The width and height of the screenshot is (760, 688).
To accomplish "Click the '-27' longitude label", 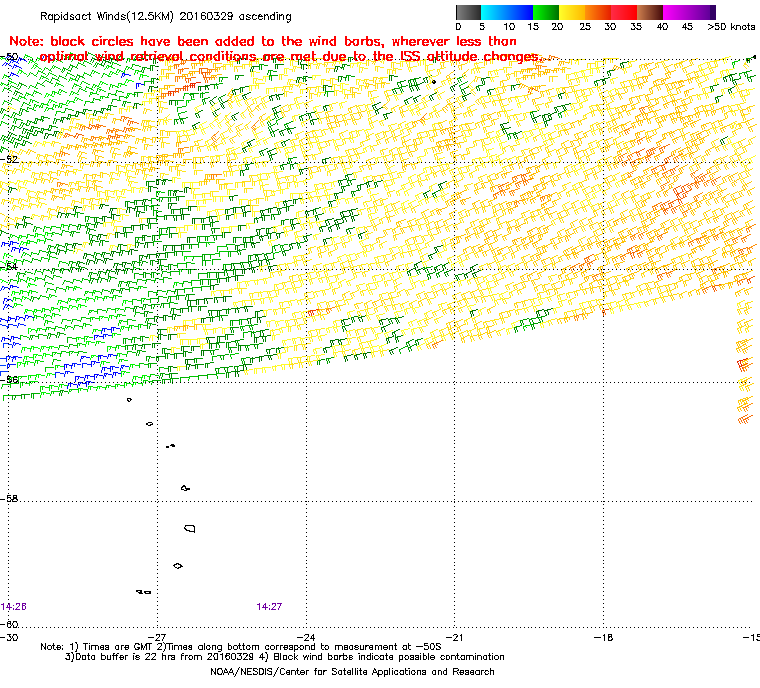I will (x=158, y=637).
